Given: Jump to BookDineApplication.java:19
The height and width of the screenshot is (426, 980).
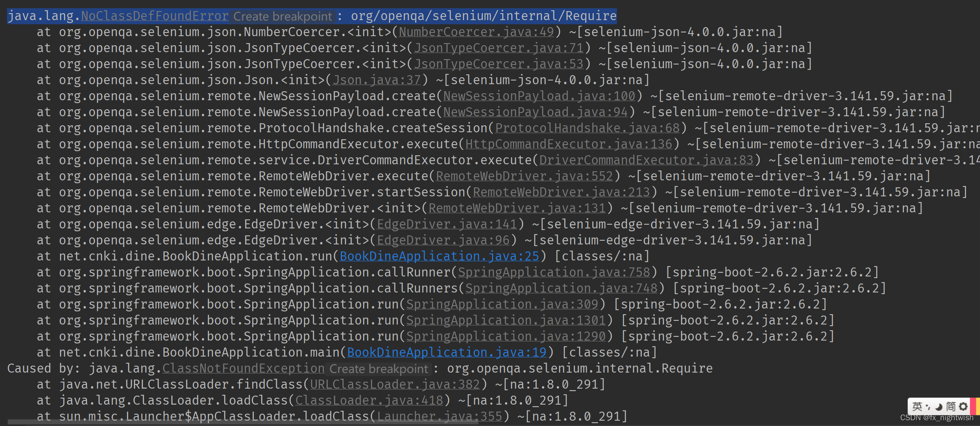Looking at the screenshot, I should [x=447, y=352].
